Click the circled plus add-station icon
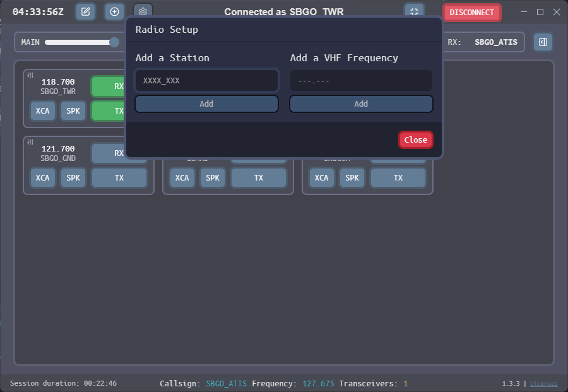The height and width of the screenshot is (392, 568). pyautogui.click(x=114, y=12)
